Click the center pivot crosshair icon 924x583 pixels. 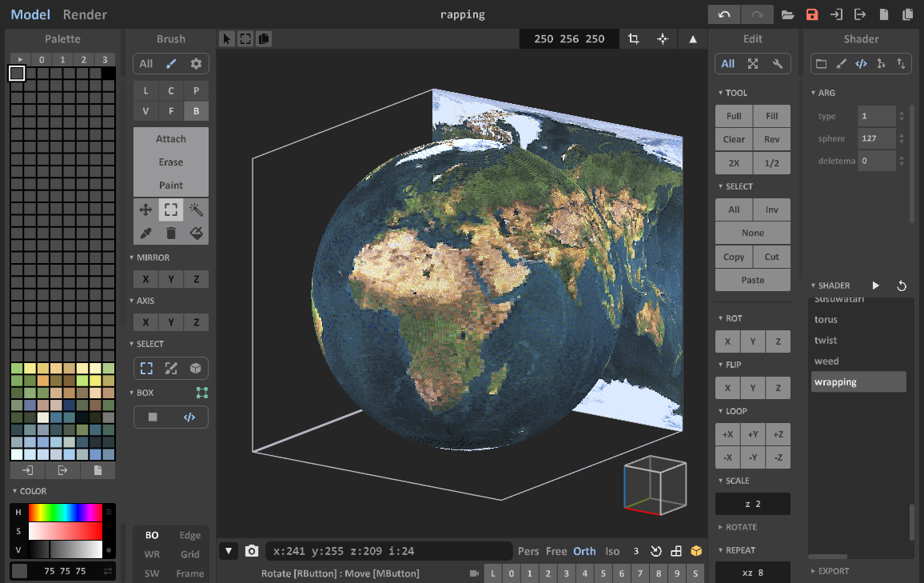click(x=663, y=39)
